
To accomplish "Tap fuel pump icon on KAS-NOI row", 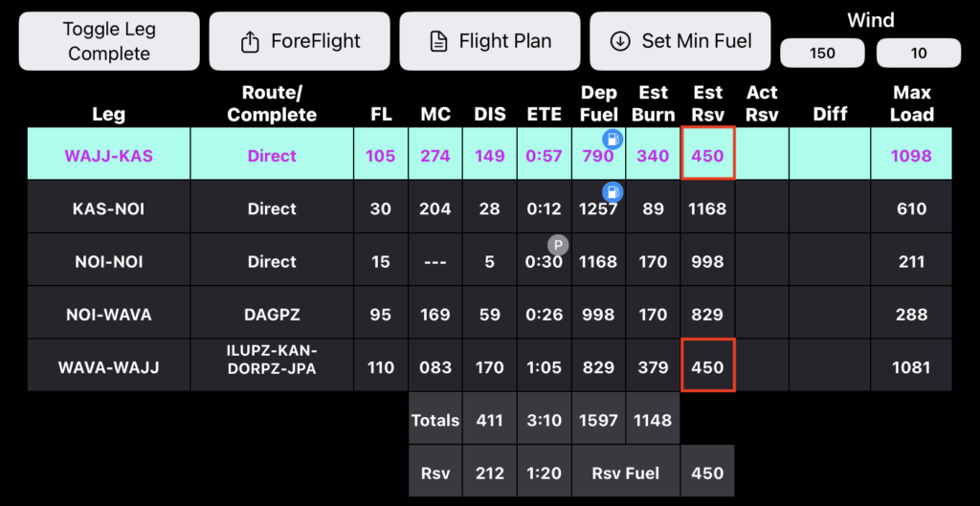I will (612, 192).
